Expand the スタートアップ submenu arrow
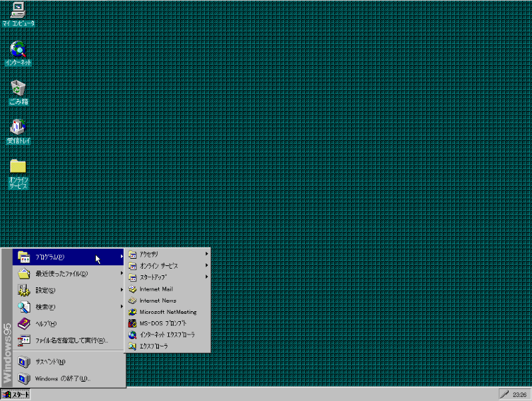Image resolution: width=532 pixels, height=401 pixels. 206,277
